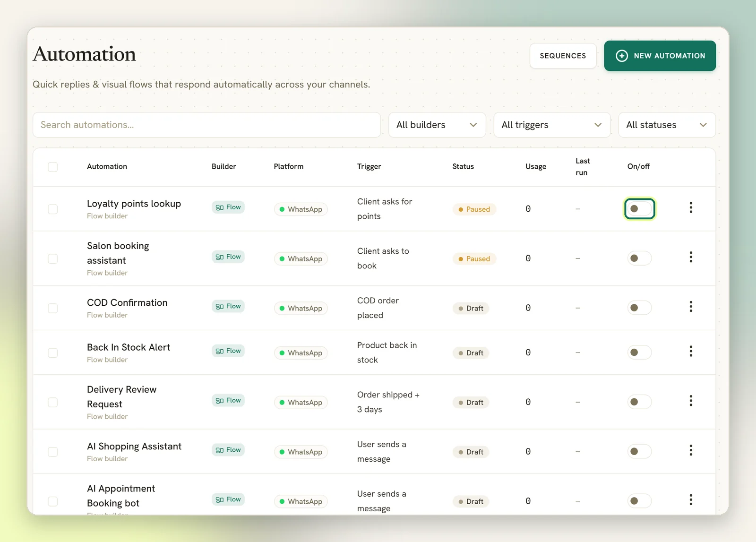Click the New Automation button
The width and height of the screenshot is (756, 542).
point(660,56)
